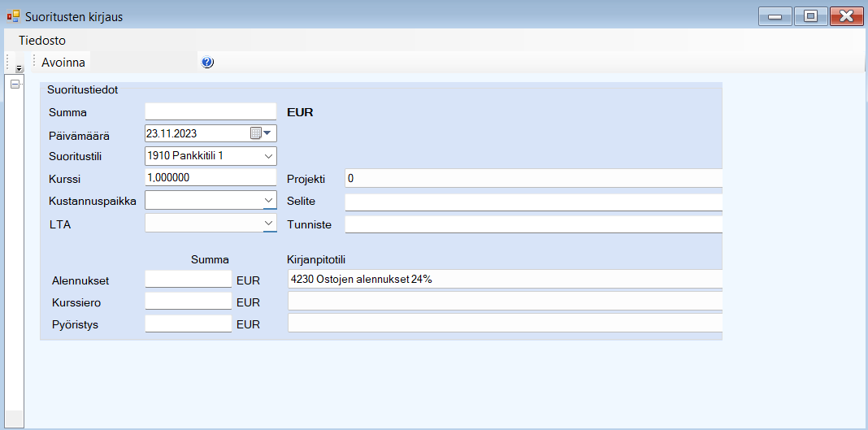
Task: Select the Kurssiero amount field
Action: point(188,302)
